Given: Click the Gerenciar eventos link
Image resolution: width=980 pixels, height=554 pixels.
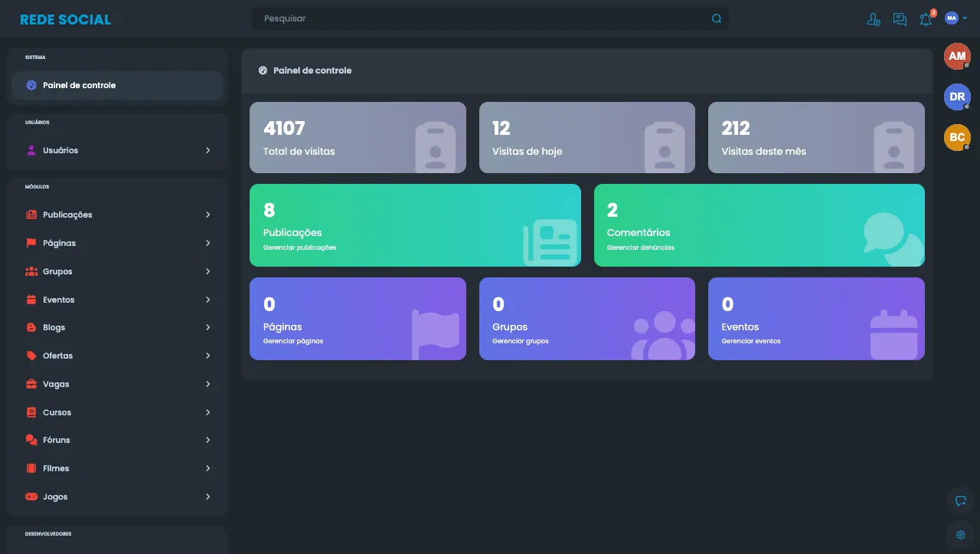Looking at the screenshot, I should pos(751,341).
